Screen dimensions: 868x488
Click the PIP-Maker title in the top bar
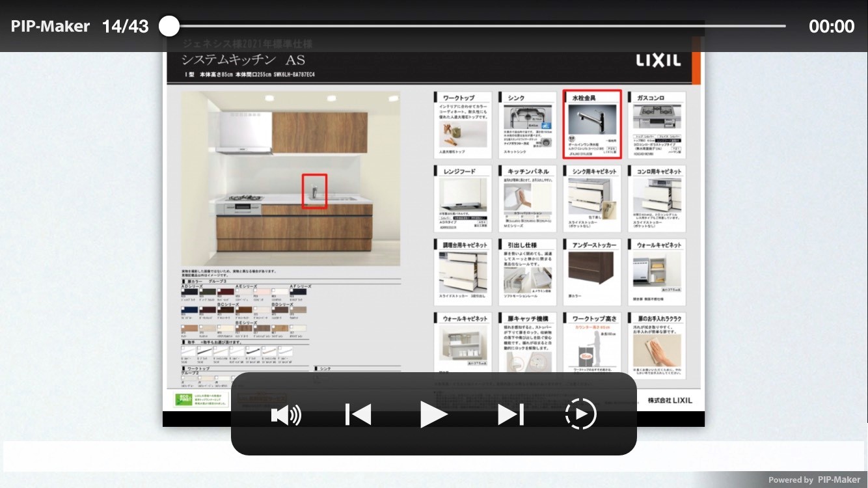point(50,26)
